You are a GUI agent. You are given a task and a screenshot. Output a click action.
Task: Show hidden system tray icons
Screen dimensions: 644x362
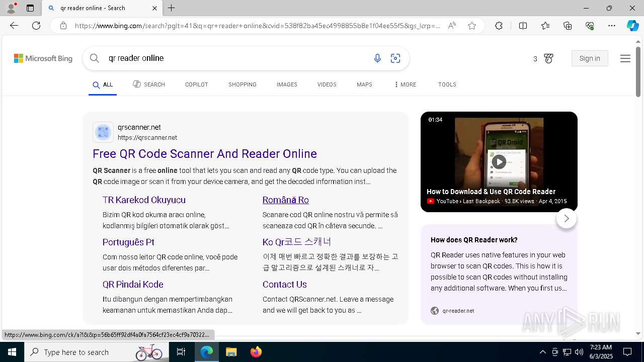point(542,352)
